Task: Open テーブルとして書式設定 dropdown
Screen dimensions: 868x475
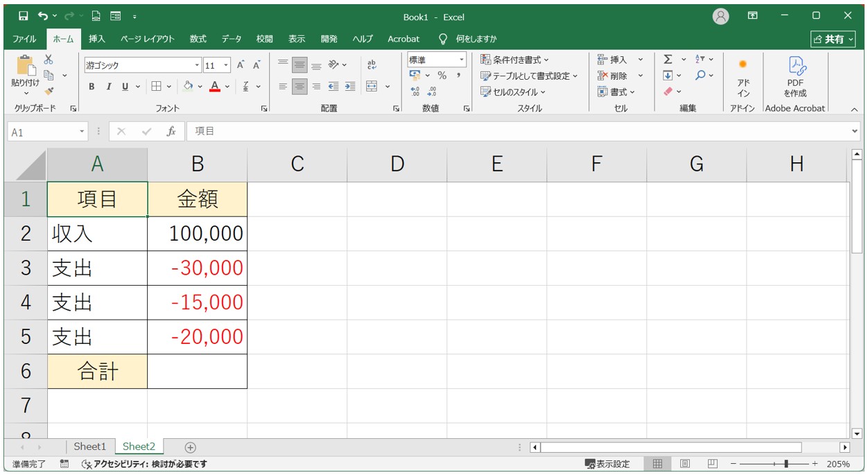Action: [529, 76]
